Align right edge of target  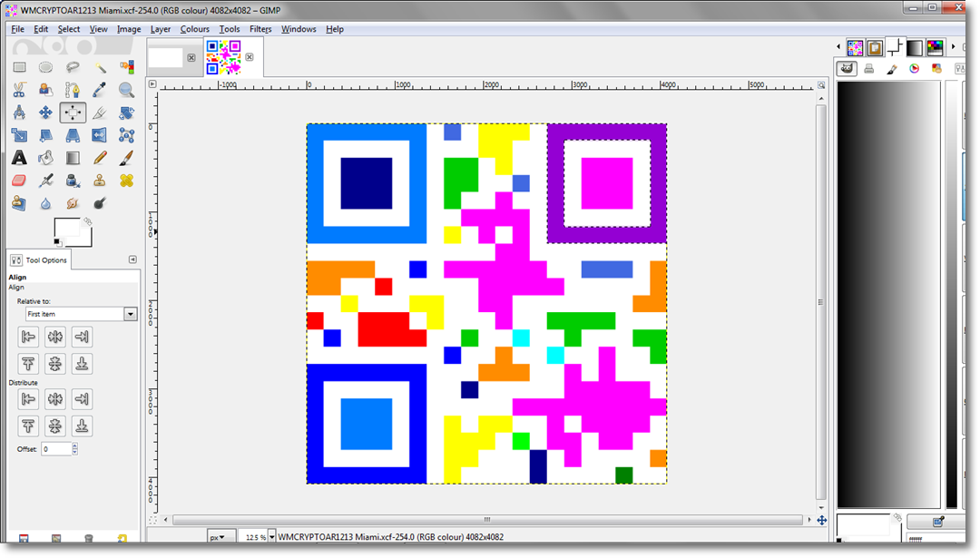point(82,337)
